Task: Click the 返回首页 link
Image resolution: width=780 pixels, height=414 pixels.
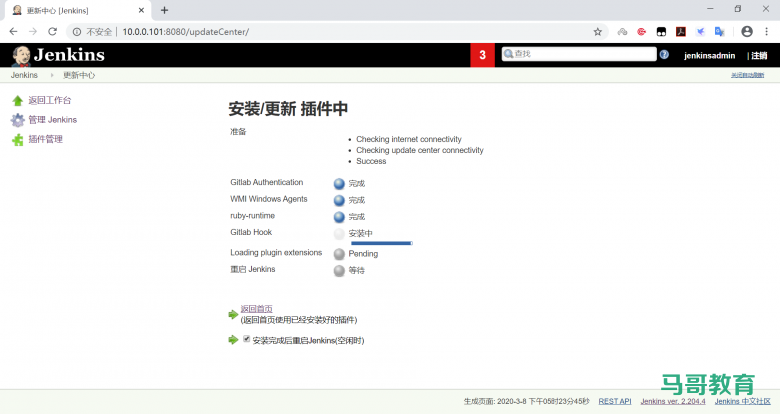Action: coord(256,309)
